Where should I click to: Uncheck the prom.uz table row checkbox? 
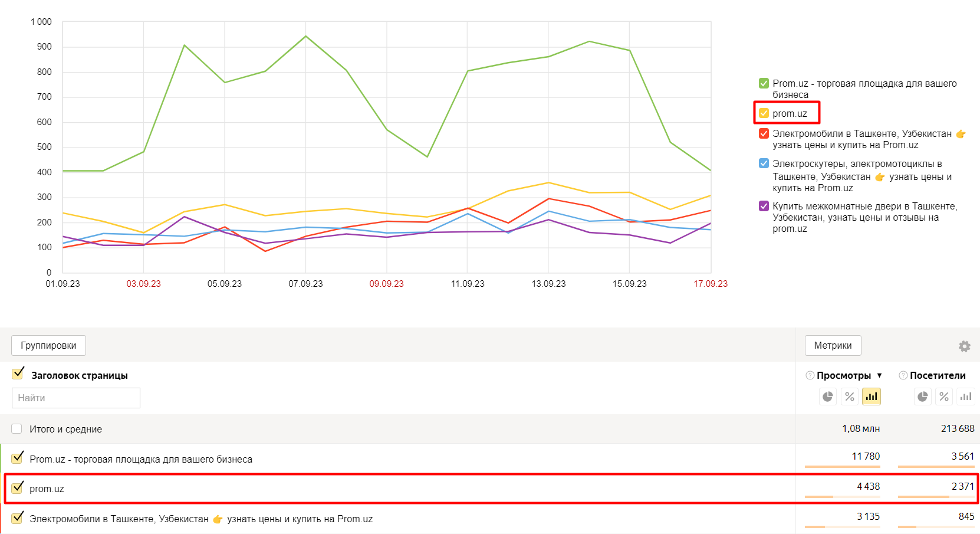[18, 487]
